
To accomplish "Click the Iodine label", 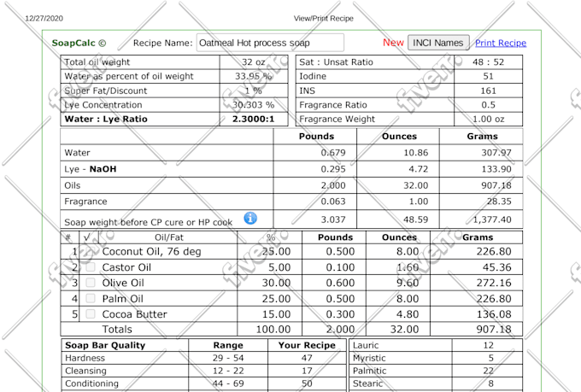I will point(313,76).
